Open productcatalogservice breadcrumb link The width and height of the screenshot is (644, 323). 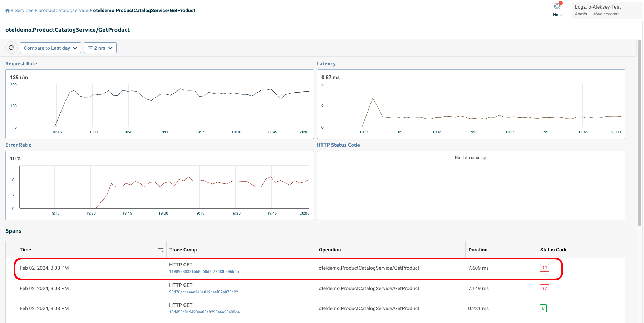[x=63, y=11]
